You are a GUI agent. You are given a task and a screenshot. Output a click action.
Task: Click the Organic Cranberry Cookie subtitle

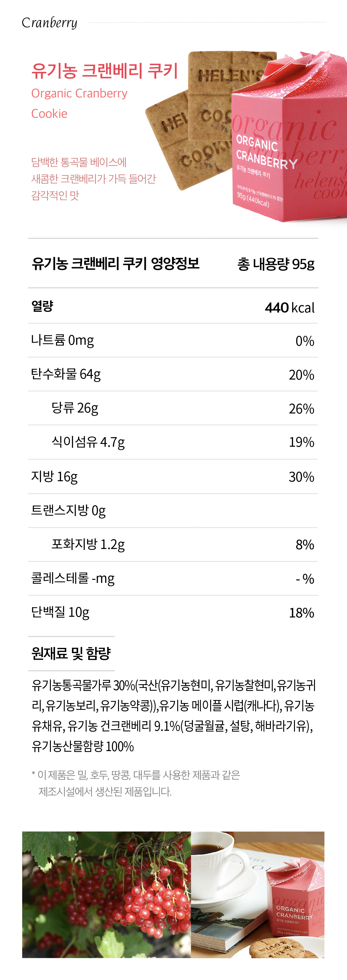click(79, 103)
